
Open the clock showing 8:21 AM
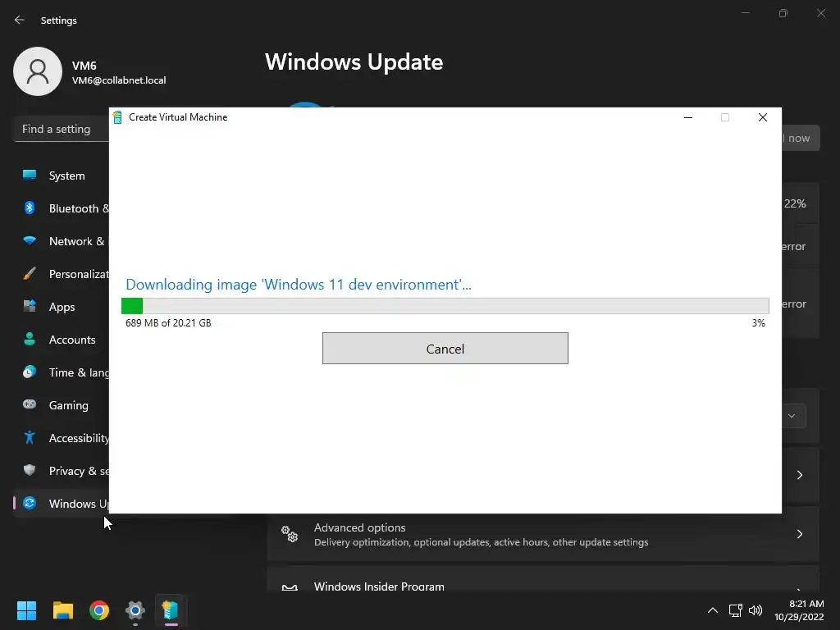(799, 610)
